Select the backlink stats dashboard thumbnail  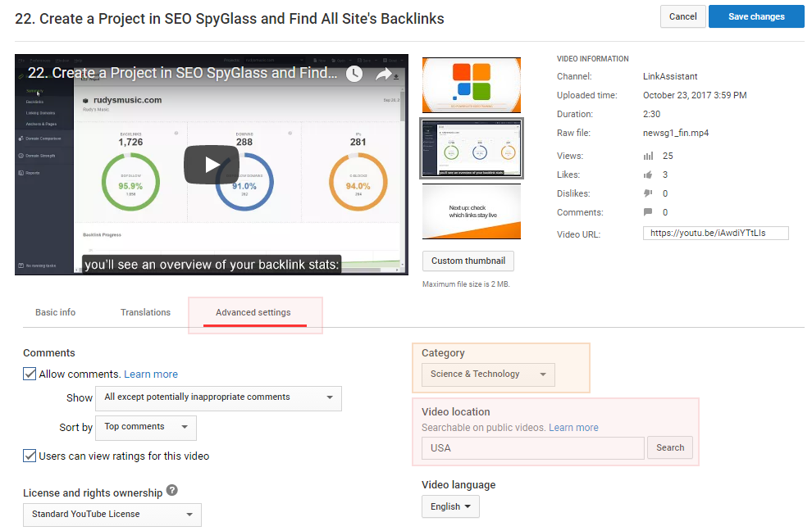click(x=472, y=148)
